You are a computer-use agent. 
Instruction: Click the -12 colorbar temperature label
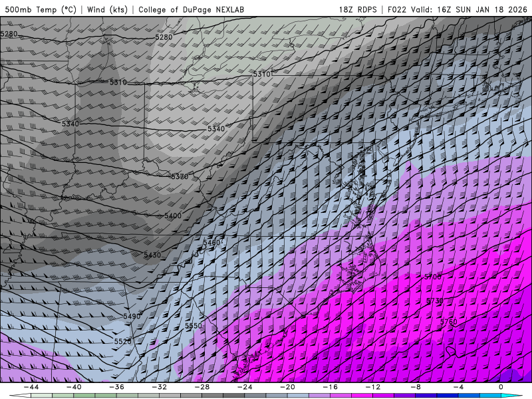373,387
